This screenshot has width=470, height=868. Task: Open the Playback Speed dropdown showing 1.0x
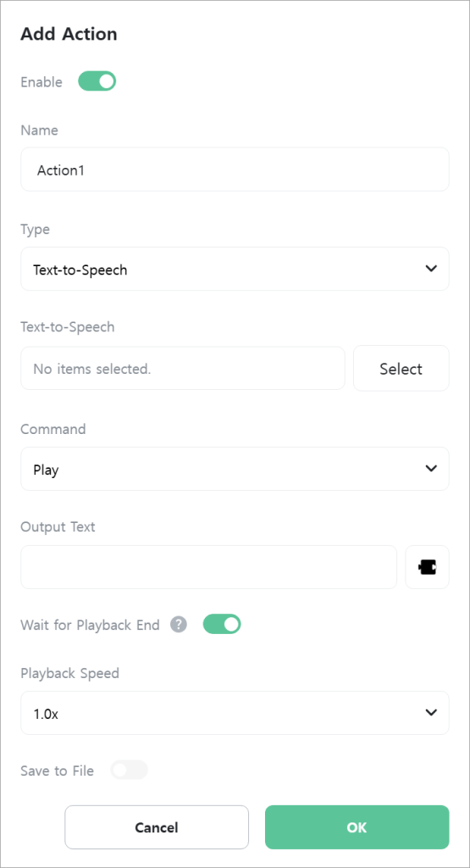[235, 713]
